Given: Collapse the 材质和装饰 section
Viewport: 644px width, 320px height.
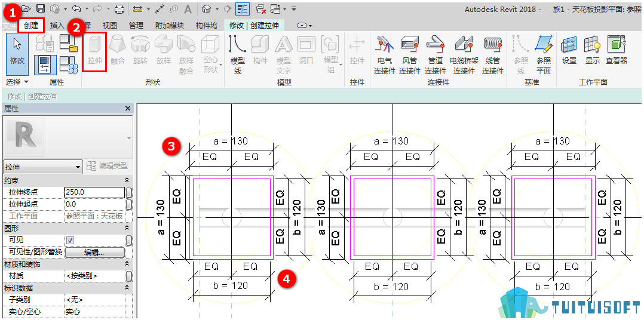Looking at the screenshot, I should point(127,264).
